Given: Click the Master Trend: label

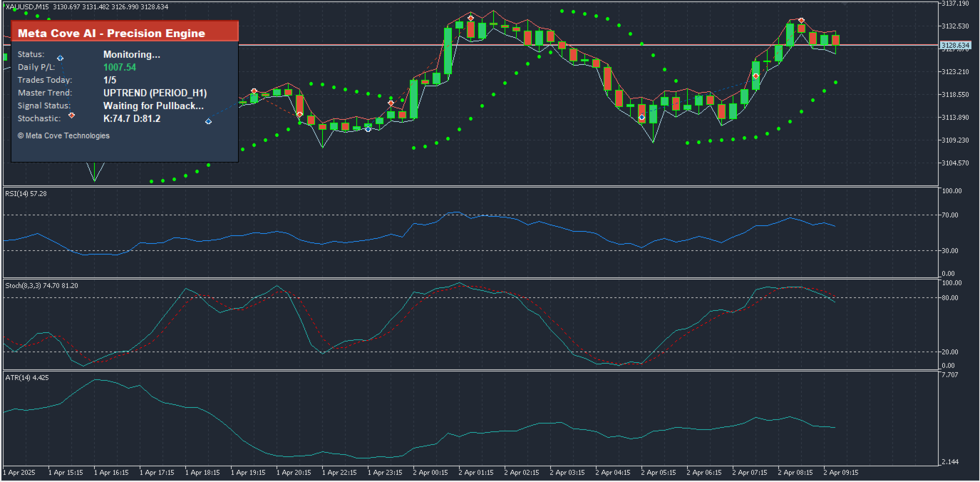Looking at the screenshot, I should (45, 93).
